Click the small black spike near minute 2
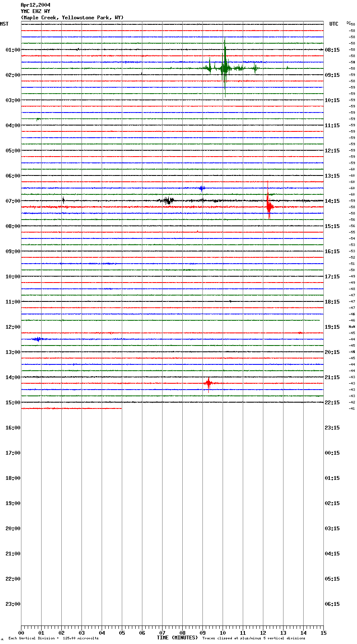 pyautogui.click(x=63, y=200)
